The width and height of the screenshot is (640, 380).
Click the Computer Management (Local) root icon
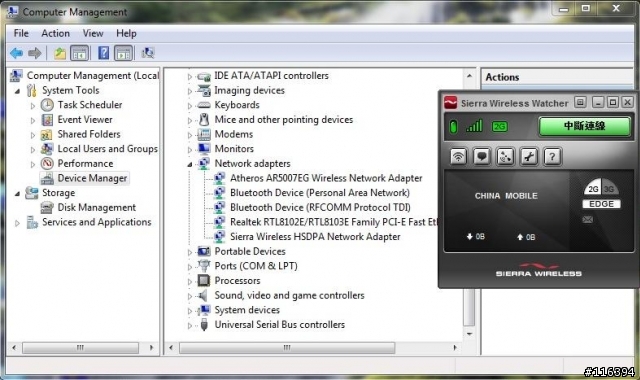(x=16, y=76)
